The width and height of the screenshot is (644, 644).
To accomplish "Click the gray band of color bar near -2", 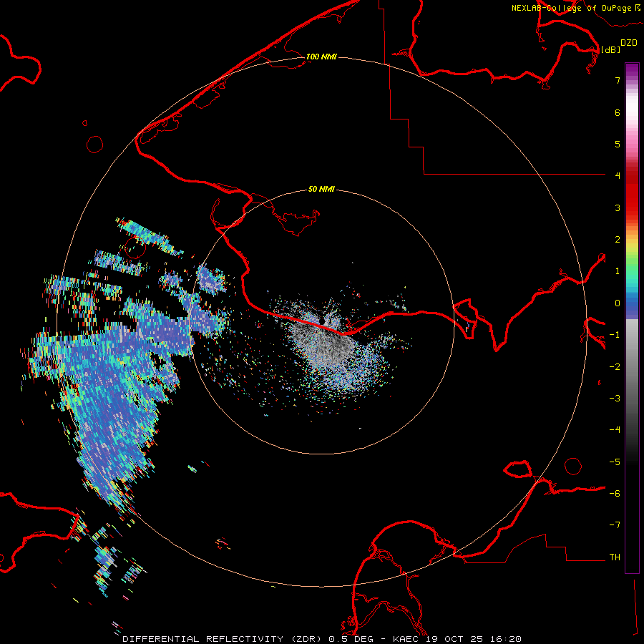I will 632,367.
